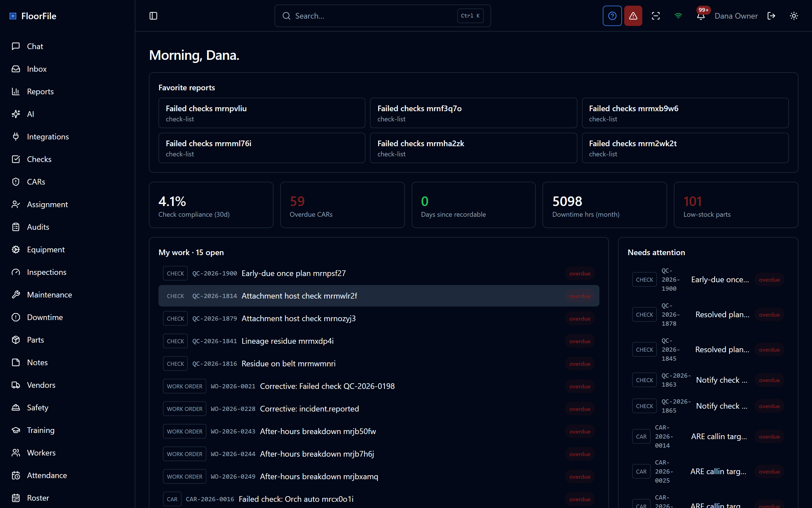
Task: Click the 59 Overdue CARs card
Action: pos(342,205)
